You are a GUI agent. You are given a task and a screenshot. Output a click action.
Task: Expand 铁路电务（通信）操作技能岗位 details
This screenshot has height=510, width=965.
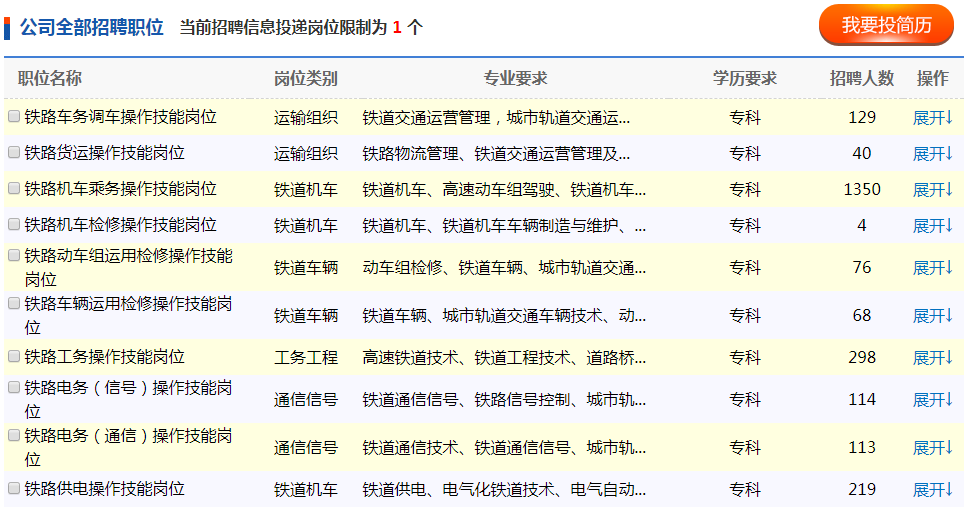click(x=932, y=448)
